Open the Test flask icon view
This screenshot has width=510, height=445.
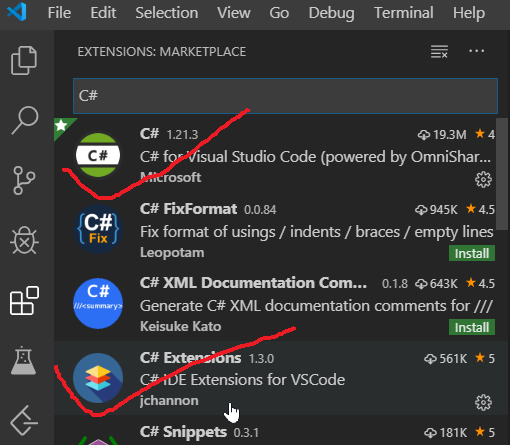(x=23, y=360)
